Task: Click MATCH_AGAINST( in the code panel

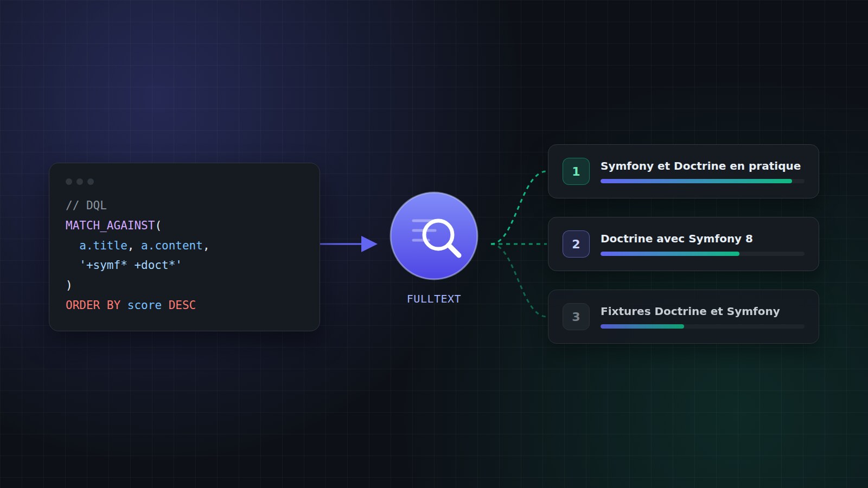Action: (x=113, y=226)
